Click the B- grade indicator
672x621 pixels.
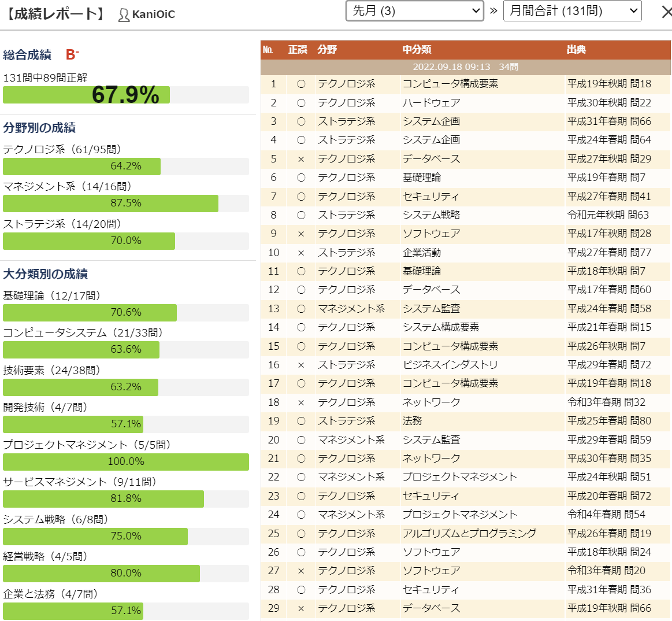pyautogui.click(x=72, y=54)
